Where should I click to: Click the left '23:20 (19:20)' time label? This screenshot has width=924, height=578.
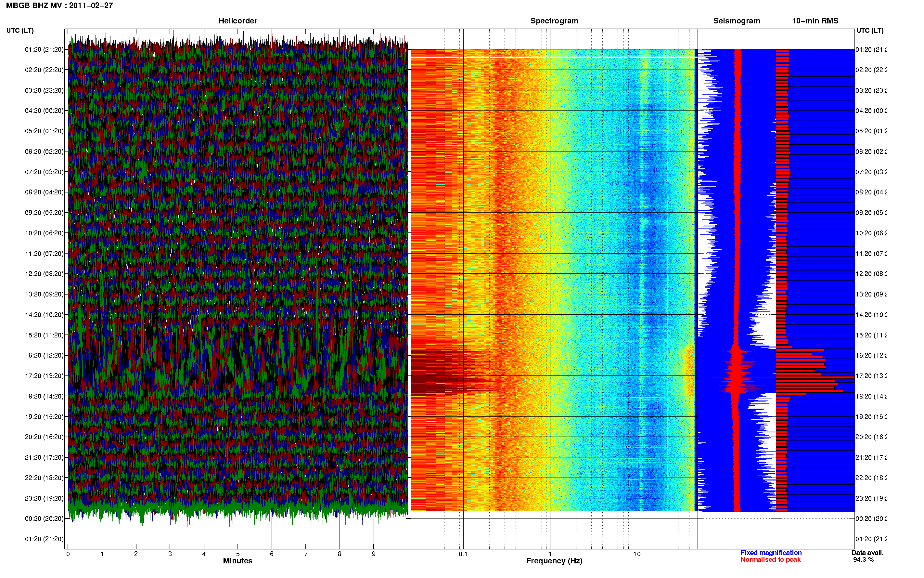pyautogui.click(x=44, y=498)
